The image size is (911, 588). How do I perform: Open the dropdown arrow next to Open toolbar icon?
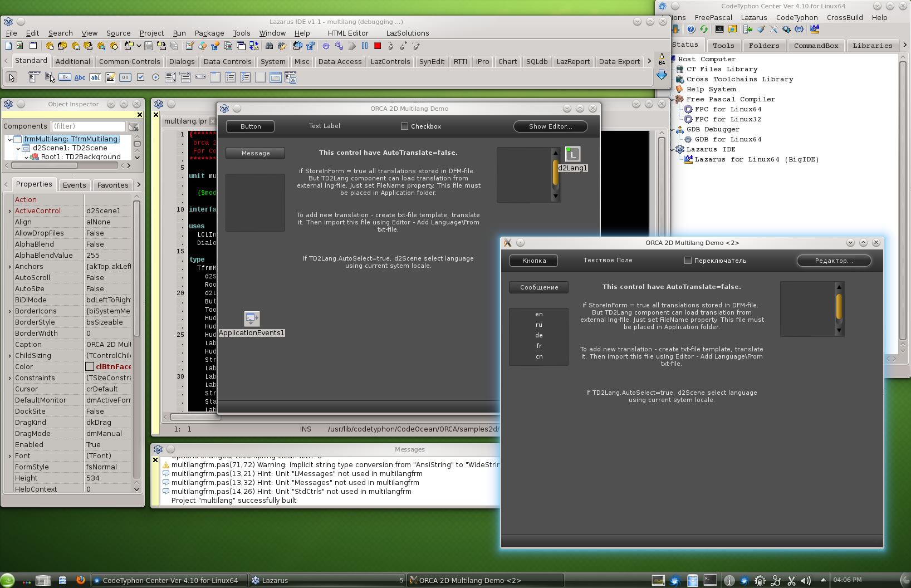click(138, 46)
